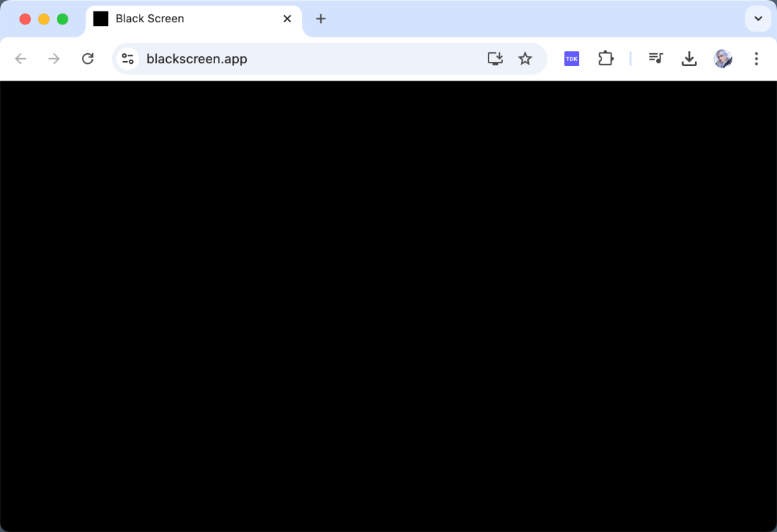Image resolution: width=777 pixels, height=532 pixels.
Task: Go forward with the forward arrow
Action: pos(54,59)
